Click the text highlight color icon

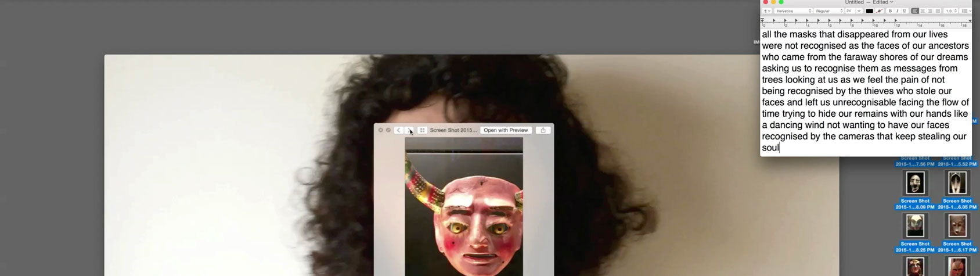pos(880,11)
